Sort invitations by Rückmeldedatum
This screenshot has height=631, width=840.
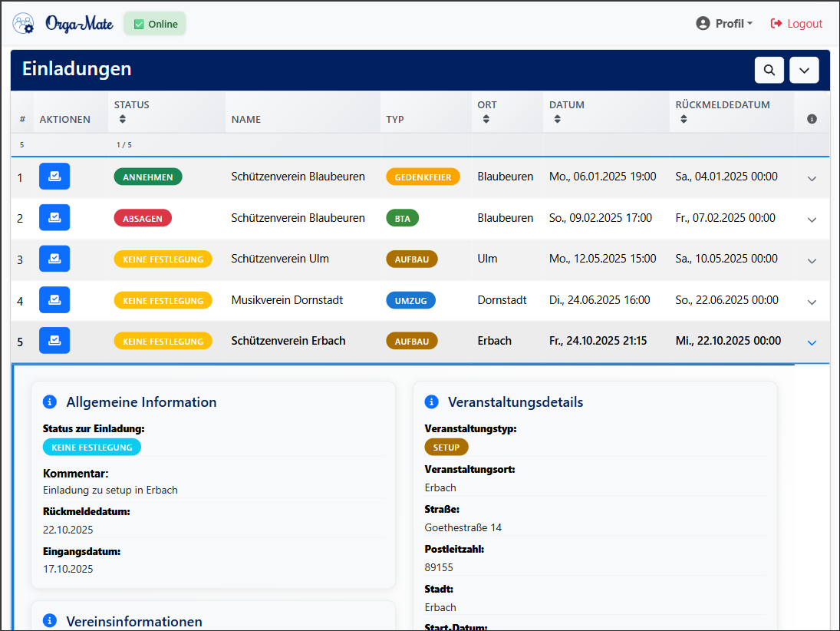[683, 119]
